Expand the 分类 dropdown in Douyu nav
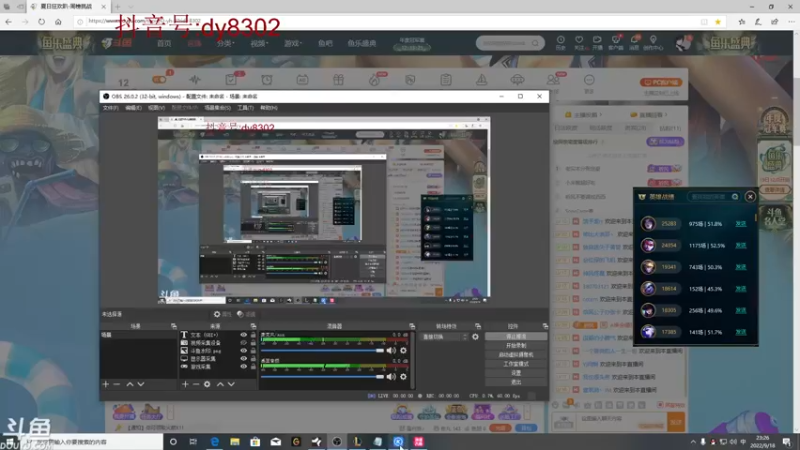Screen dimensions: 800x450 (225, 43)
